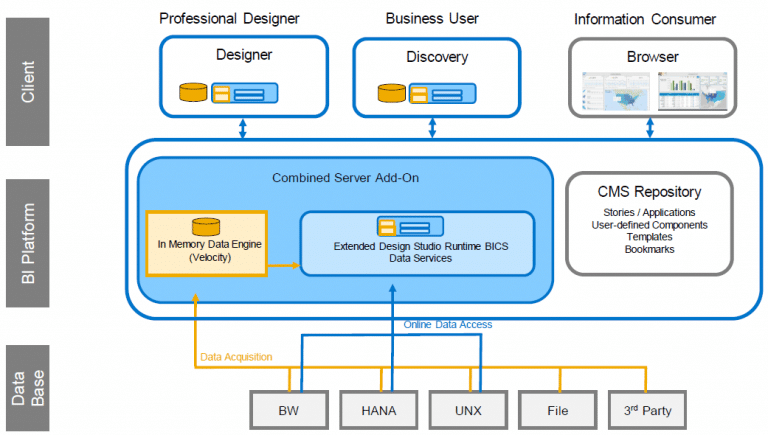768x435 pixels.
Task: Click Extended Design Studio Runtime BICS text
Action: [421, 246]
